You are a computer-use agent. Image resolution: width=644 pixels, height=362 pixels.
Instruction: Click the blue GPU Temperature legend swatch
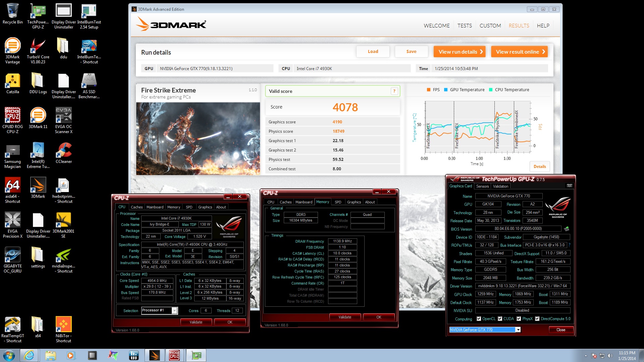click(446, 90)
